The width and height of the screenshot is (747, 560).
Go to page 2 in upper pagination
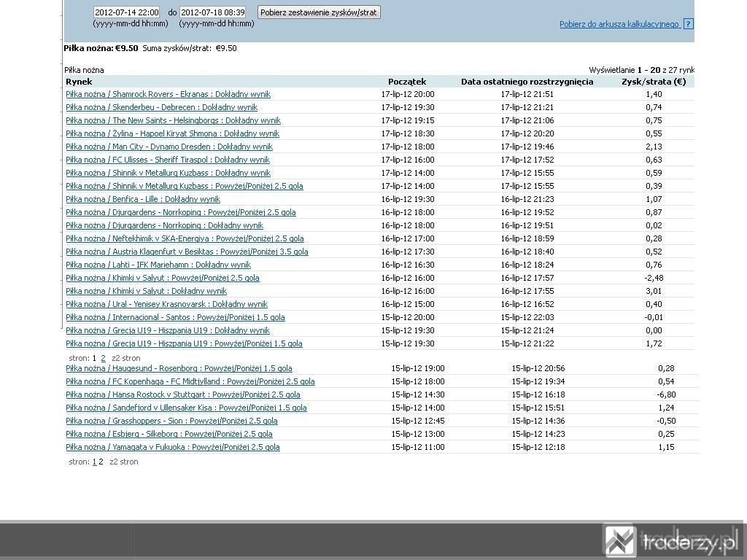point(103,358)
